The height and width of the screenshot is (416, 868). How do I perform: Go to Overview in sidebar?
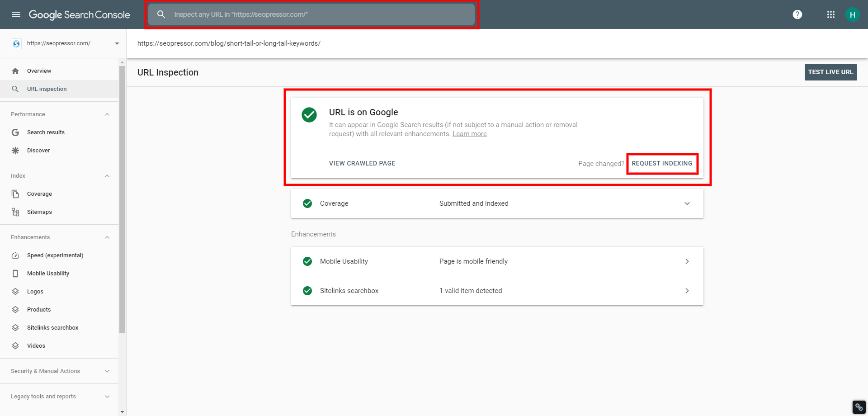pos(59,71)
